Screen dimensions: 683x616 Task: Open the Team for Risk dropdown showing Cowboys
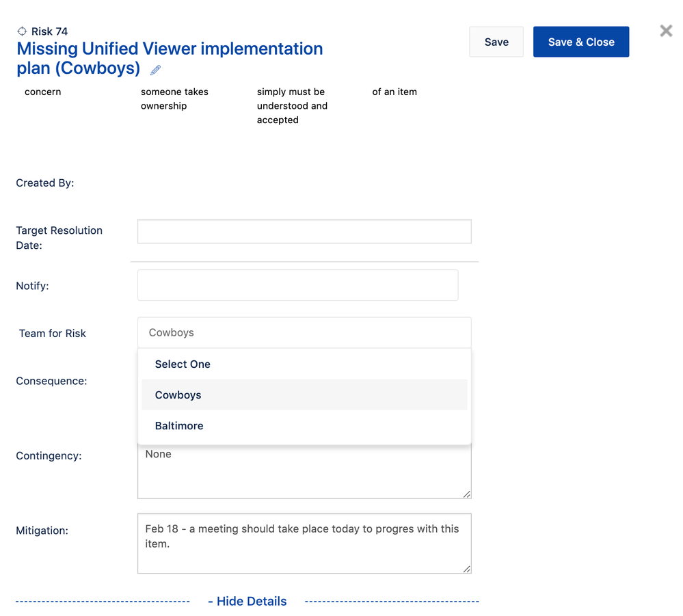[x=304, y=332]
